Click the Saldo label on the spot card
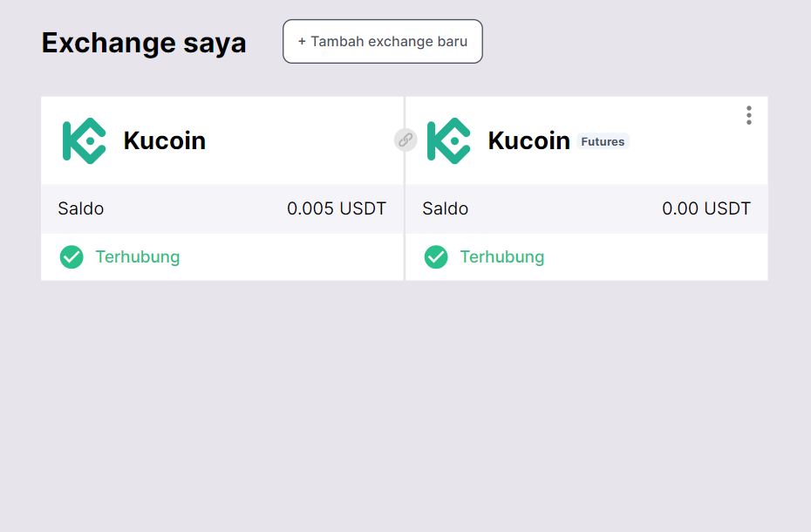 coord(81,209)
